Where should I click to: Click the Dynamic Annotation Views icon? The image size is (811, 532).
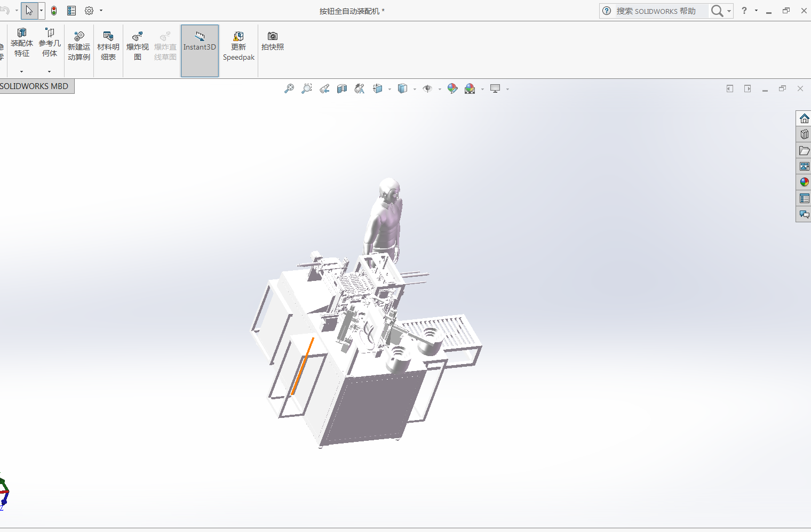click(360, 88)
